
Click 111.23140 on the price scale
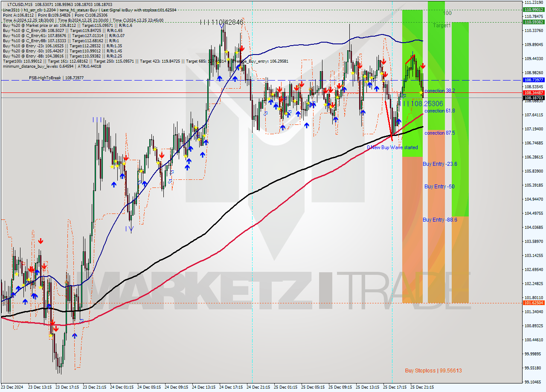click(534, 3)
